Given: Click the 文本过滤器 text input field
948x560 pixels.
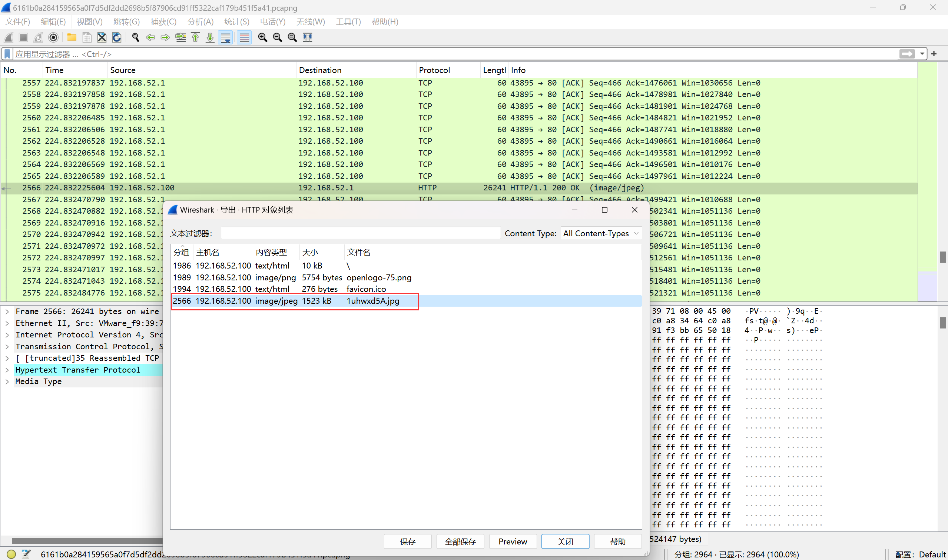Looking at the screenshot, I should point(361,234).
